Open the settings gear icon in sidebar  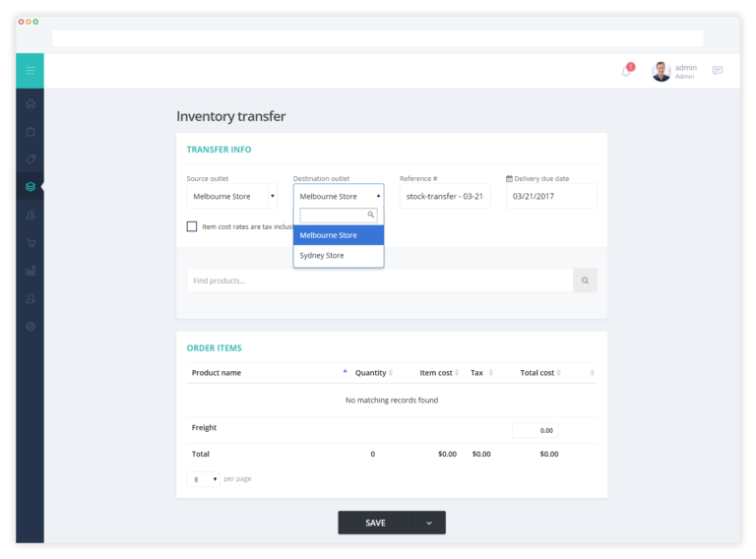pos(31,326)
